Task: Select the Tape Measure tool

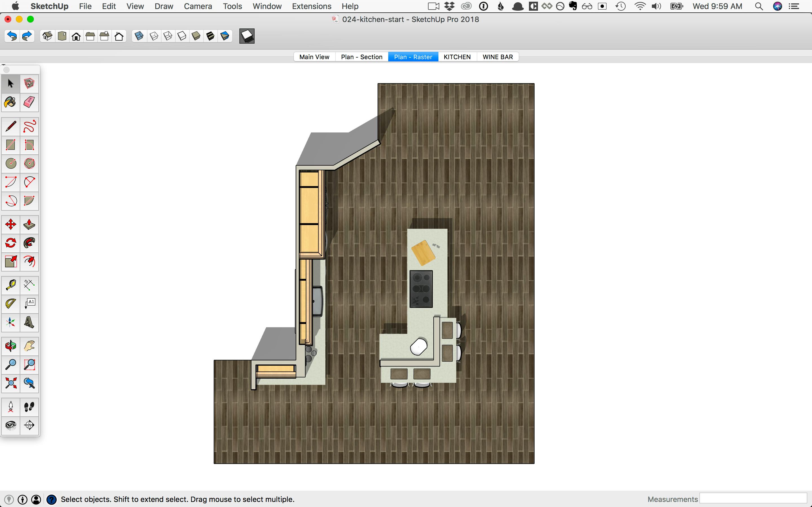Action: point(10,284)
